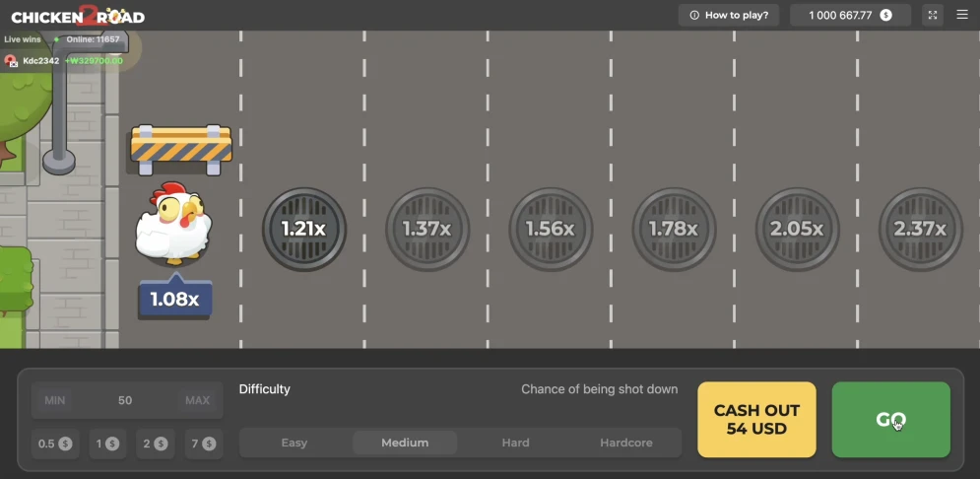This screenshot has width=980, height=479.
Task: Click the 1.21x manhole cover
Action: click(x=304, y=229)
